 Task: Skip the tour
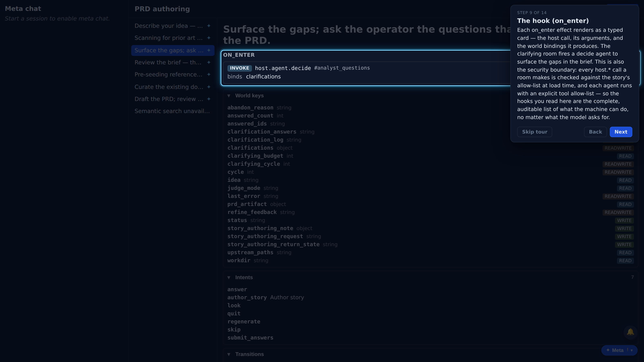coord(535,132)
